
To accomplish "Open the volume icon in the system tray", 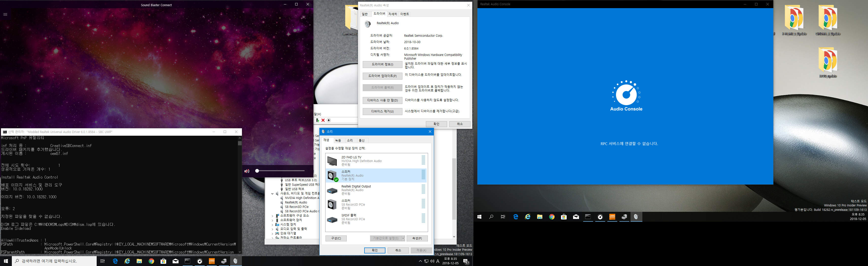I will click(x=432, y=261).
